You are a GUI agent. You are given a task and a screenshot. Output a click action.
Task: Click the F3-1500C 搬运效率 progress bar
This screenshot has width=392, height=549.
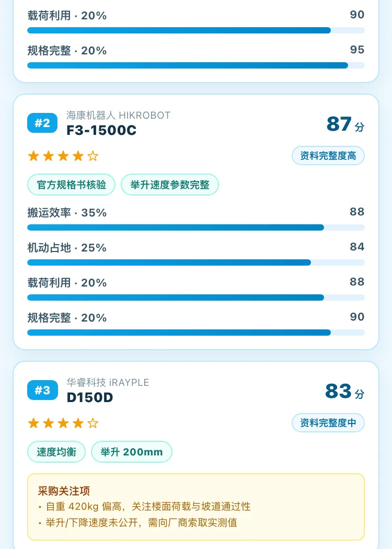pyautogui.click(x=196, y=227)
